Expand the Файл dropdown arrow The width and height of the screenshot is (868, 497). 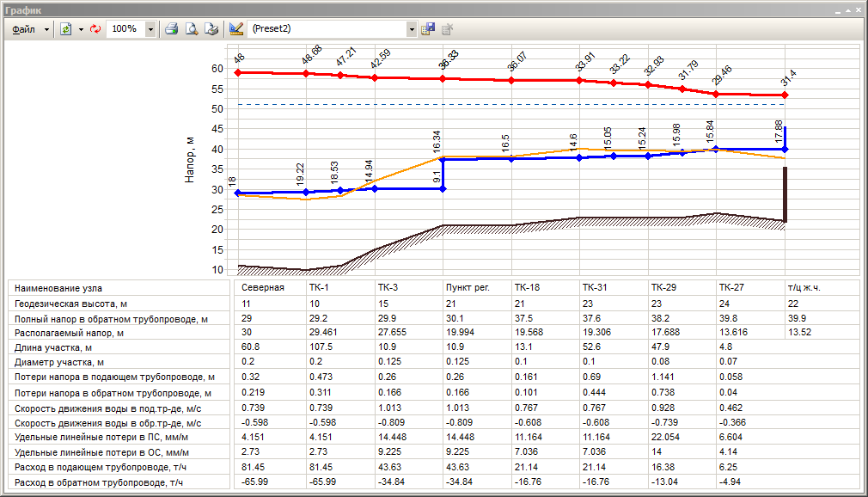[46, 28]
